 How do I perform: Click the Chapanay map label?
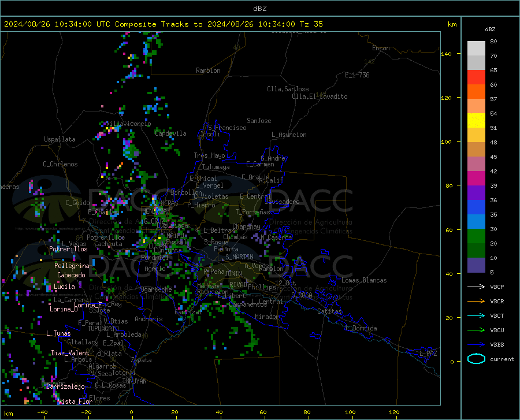point(246,226)
